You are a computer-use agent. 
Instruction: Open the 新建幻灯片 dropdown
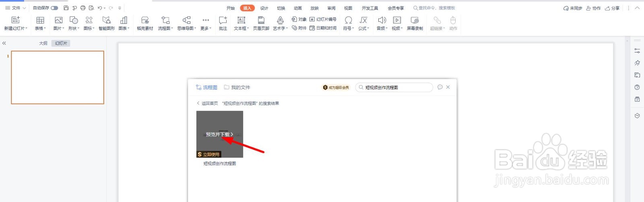point(16,23)
